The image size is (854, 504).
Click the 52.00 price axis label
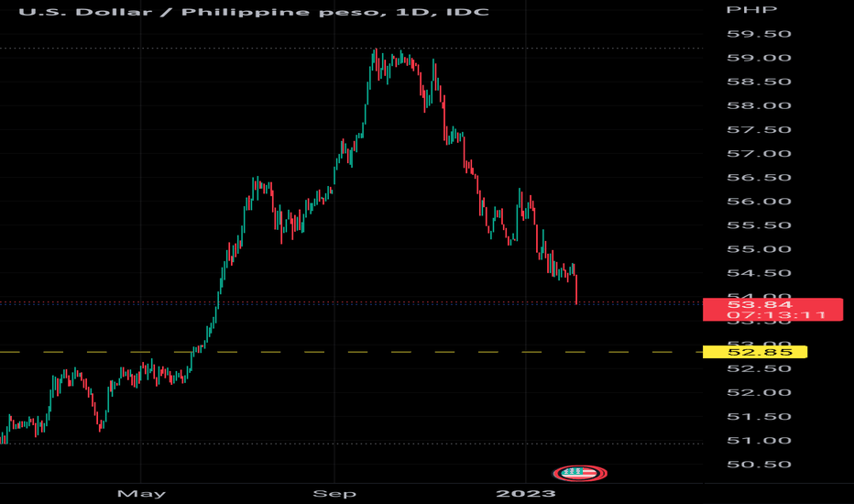[759, 393]
